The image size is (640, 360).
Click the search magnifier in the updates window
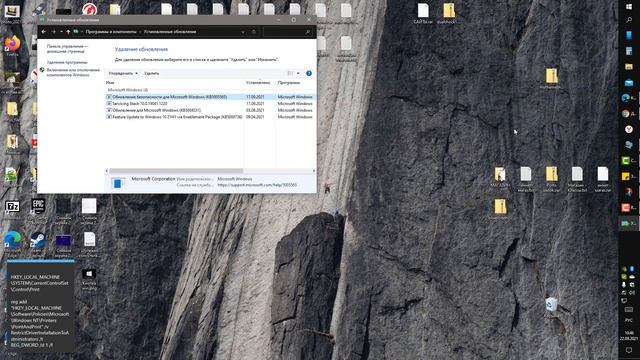pos(307,32)
